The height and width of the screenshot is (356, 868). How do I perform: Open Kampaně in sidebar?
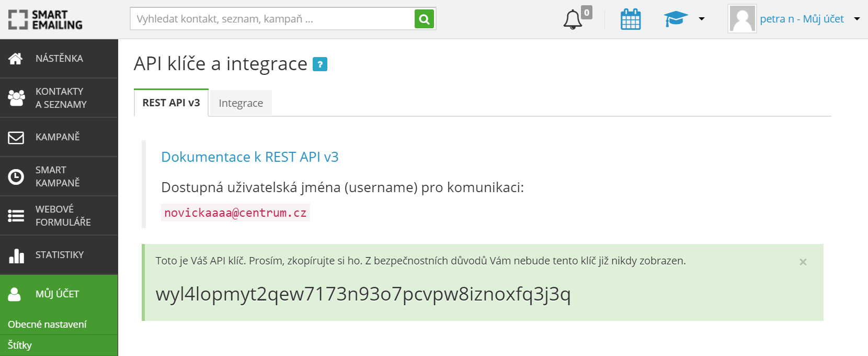[x=59, y=137]
